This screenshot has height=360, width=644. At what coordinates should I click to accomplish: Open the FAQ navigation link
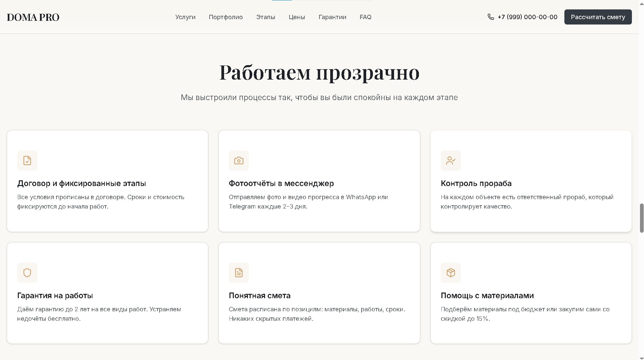(x=365, y=17)
